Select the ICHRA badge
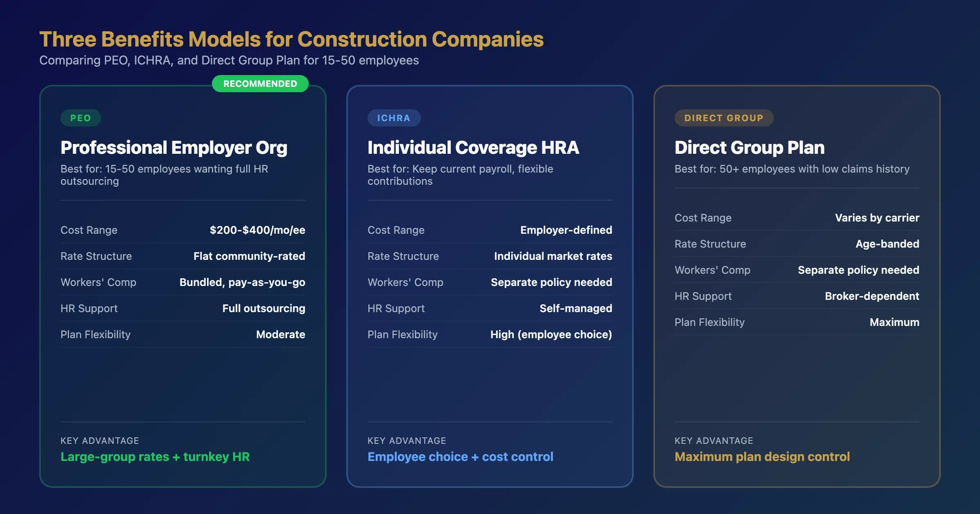This screenshot has height=514, width=980. (394, 118)
